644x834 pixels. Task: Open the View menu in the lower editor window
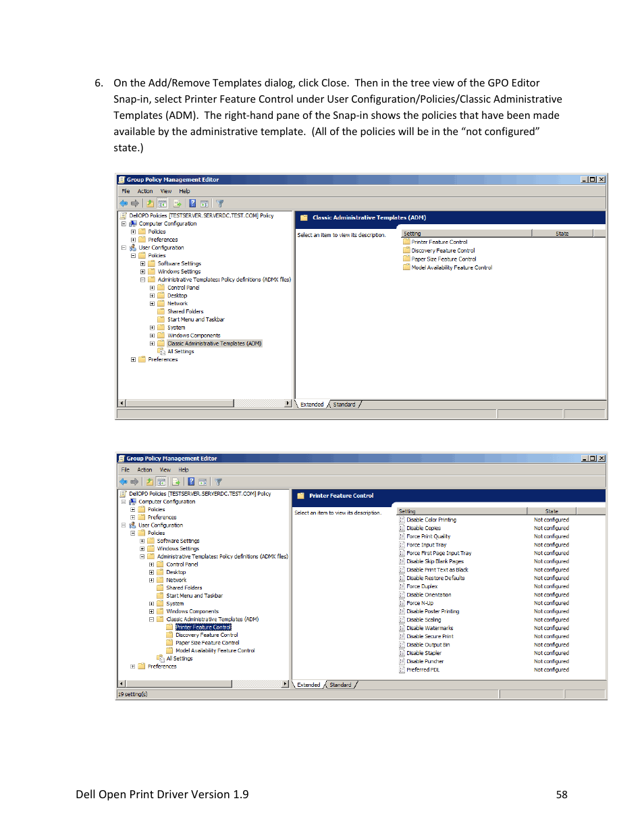(x=165, y=469)
